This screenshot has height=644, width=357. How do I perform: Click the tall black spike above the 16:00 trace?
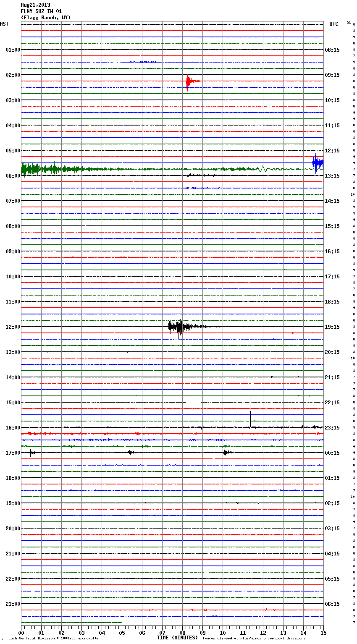click(250, 411)
